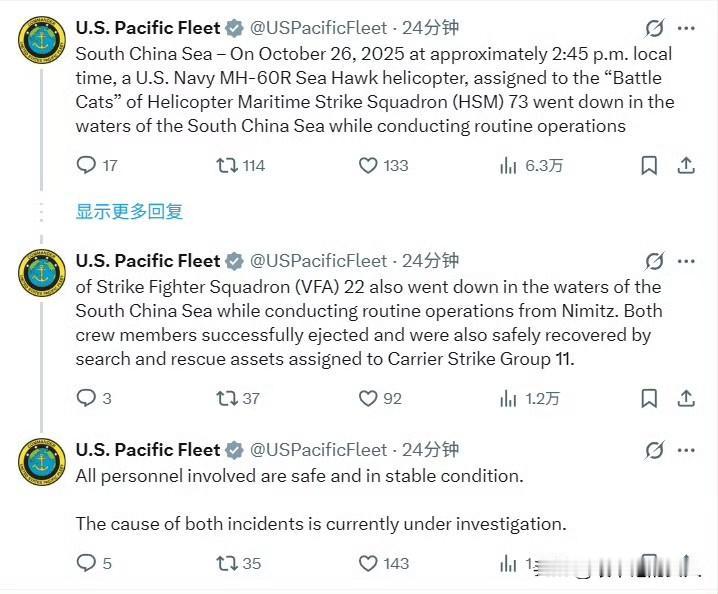Open more options on the second tweet

pos(686,261)
